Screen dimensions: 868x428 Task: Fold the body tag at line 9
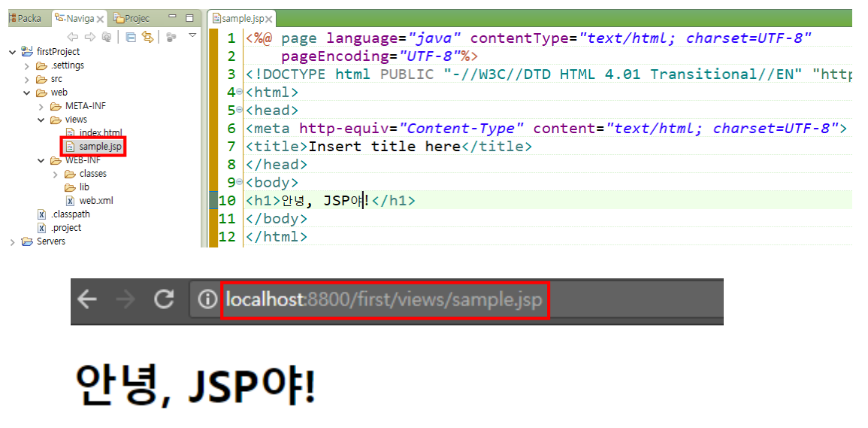[239, 181]
